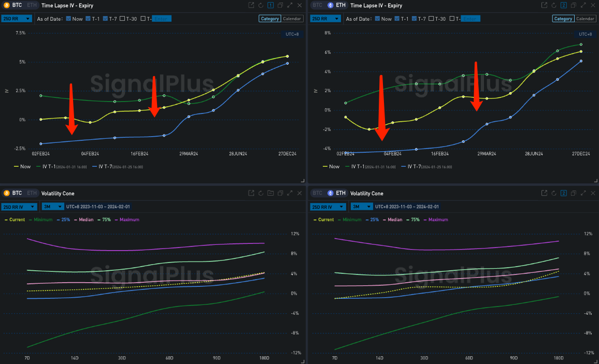Screen dimensions: 599x364
Task: Switch to ETH in the BTC Time Lapse panel
Action: (x=32, y=5)
